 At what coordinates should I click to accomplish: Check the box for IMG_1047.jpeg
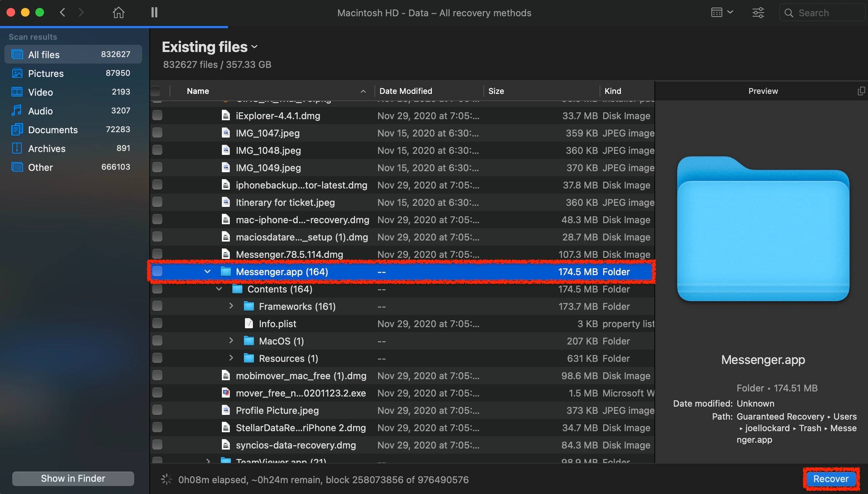pyautogui.click(x=157, y=133)
